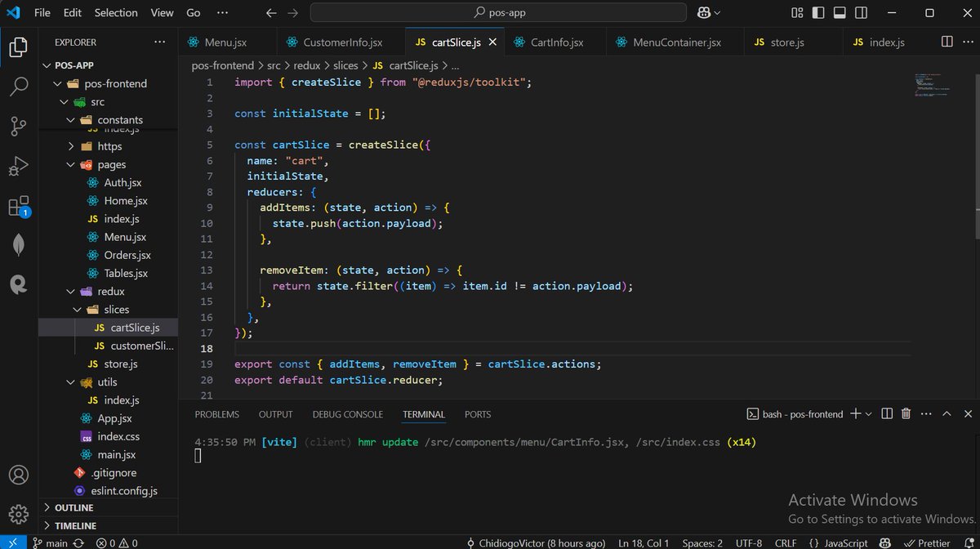Image resolution: width=980 pixels, height=549 pixels.
Task: Open the Go menu
Action: pos(194,13)
